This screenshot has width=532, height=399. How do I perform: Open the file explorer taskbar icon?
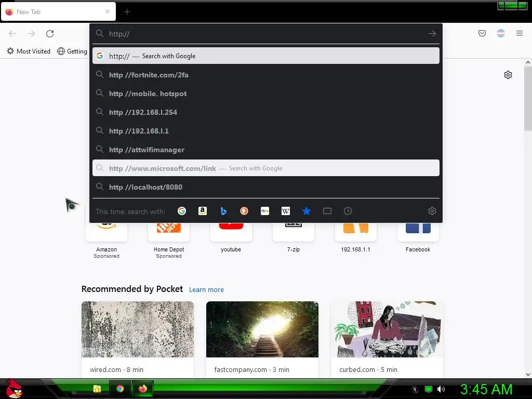97,389
